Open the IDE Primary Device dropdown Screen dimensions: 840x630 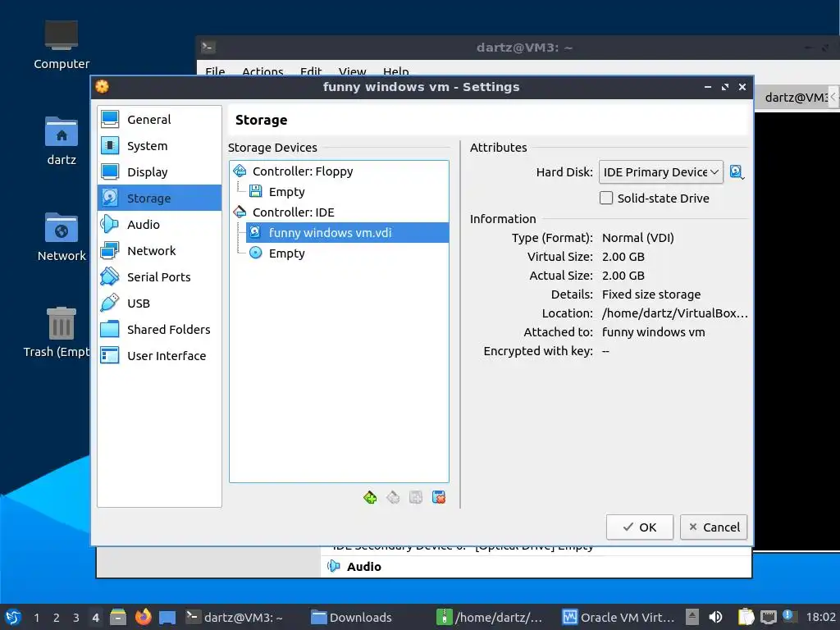pos(660,172)
